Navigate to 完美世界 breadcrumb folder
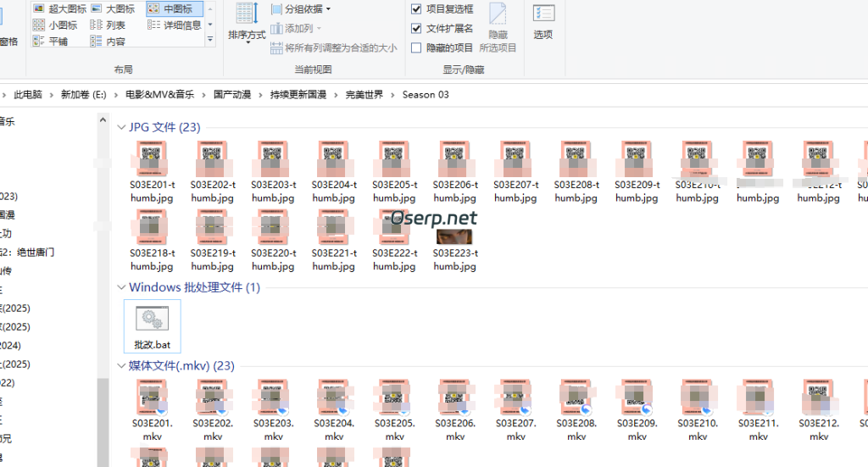This screenshot has height=467, width=868. [364, 95]
